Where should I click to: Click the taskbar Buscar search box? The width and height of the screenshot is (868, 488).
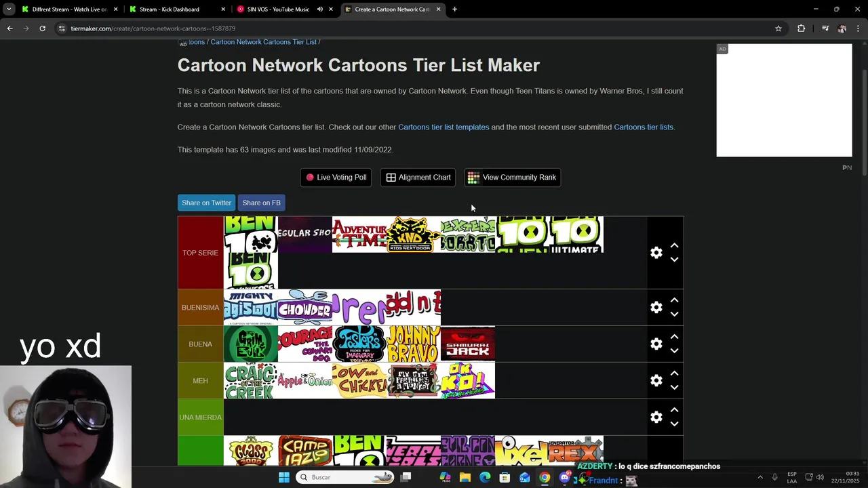tap(346, 477)
